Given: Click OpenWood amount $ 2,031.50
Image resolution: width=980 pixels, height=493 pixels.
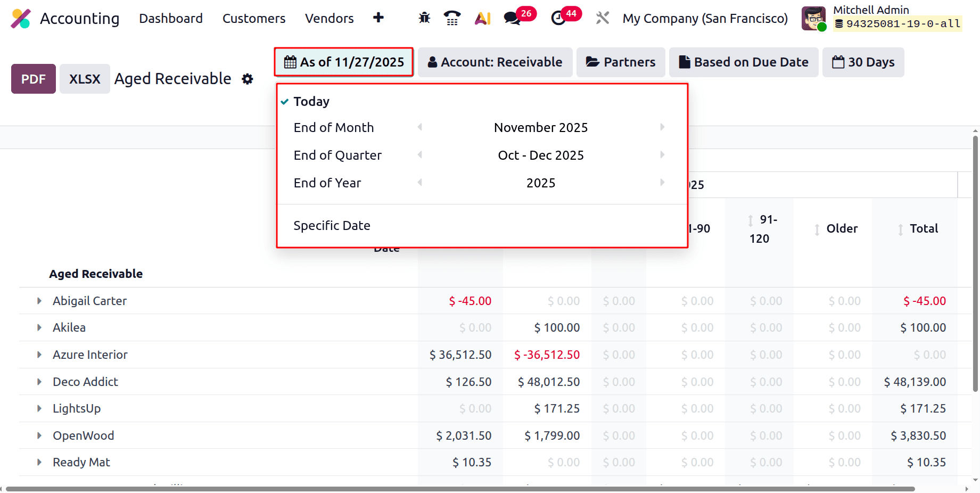Looking at the screenshot, I should [x=464, y=436].
